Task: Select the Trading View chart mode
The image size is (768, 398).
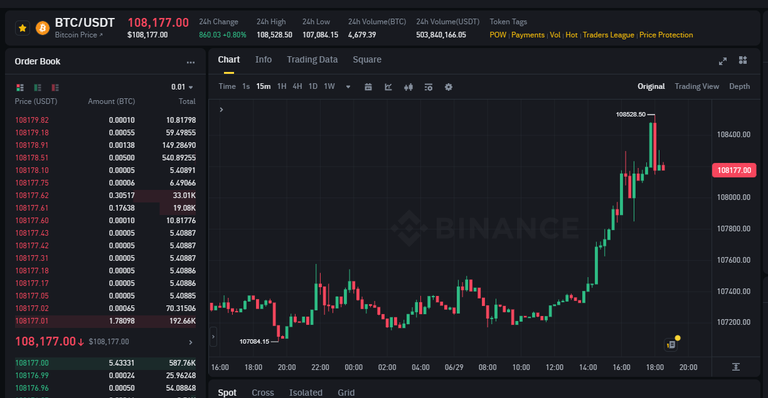Action: pos(696,86)
